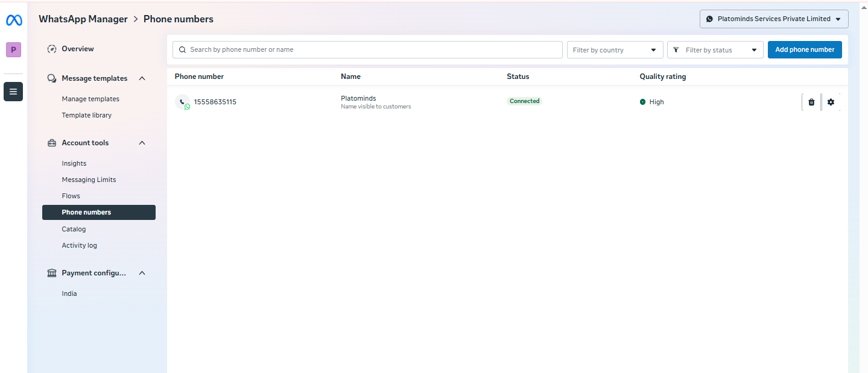
Task: Collapse the Account tools section chevron
Action: point(142,143)
